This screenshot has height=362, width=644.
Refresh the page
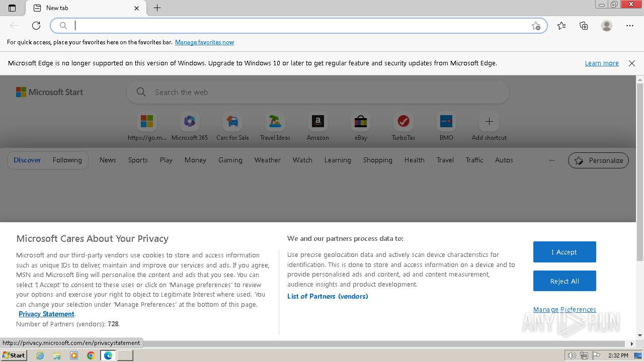36,26
